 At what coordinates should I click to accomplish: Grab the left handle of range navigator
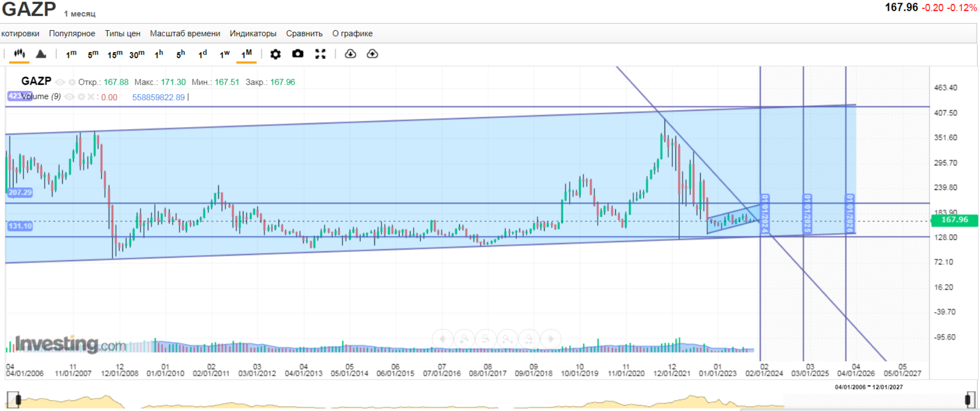(x=18, y=400)
